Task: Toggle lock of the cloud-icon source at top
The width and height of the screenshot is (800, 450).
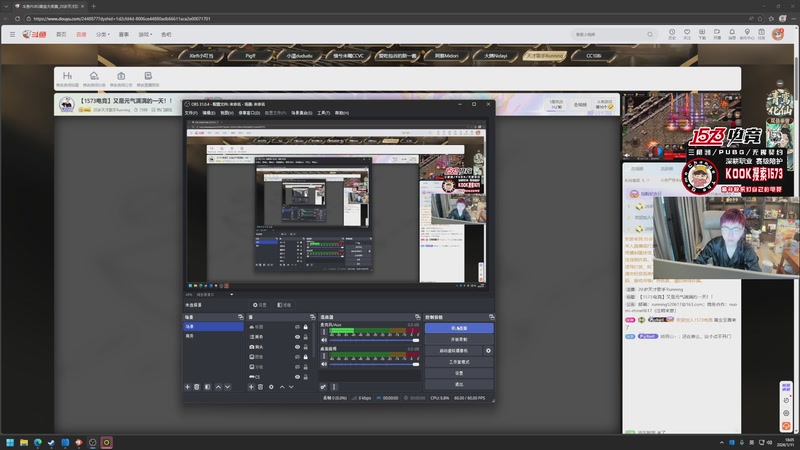Action: pyautogui.click(x=306, y=327)
